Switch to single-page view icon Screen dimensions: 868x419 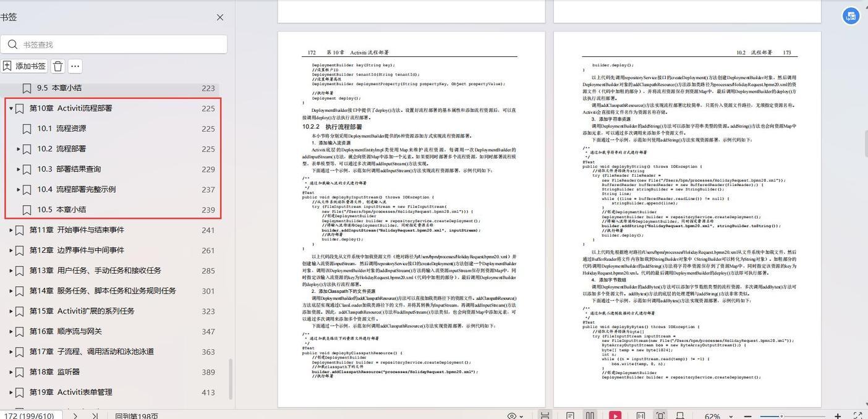coord(571,416)
